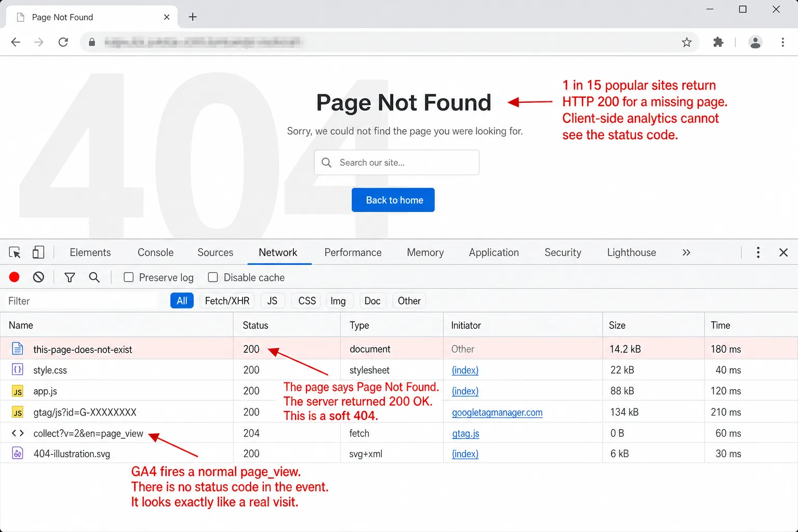Enable the Preserve log checkbox

click(x=128, y=277)
